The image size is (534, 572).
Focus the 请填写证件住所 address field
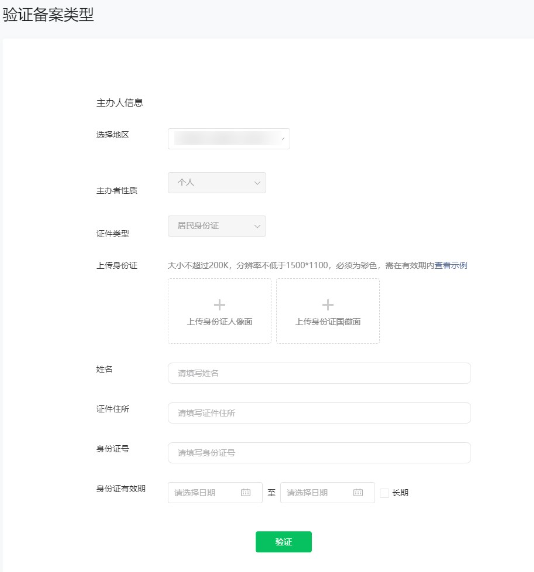(x=319, y=413)
